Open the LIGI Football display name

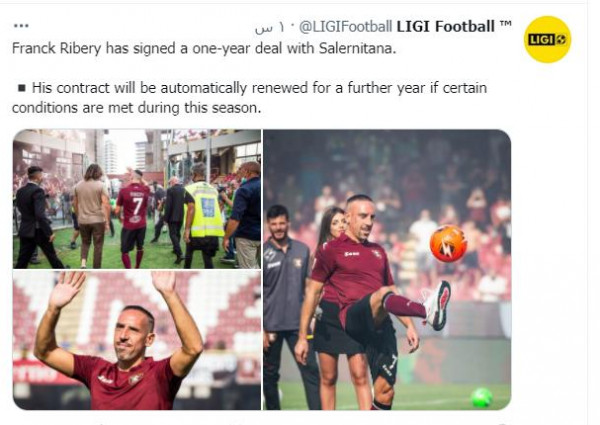tap(445, 26)
